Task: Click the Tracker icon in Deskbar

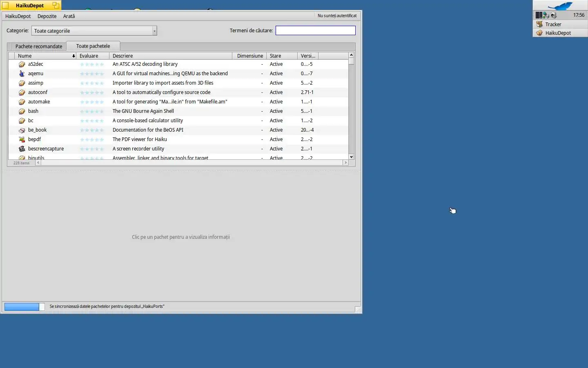Action: coord(539,24)
